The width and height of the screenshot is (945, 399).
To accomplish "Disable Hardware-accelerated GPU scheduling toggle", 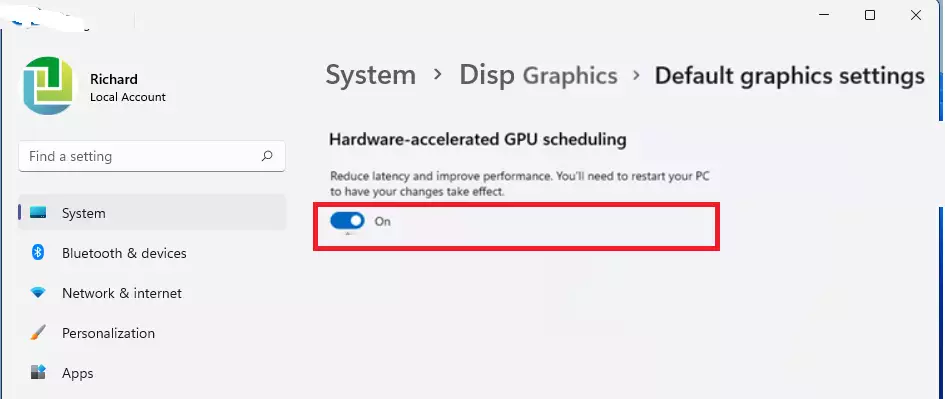I will [x=348, y=221].
